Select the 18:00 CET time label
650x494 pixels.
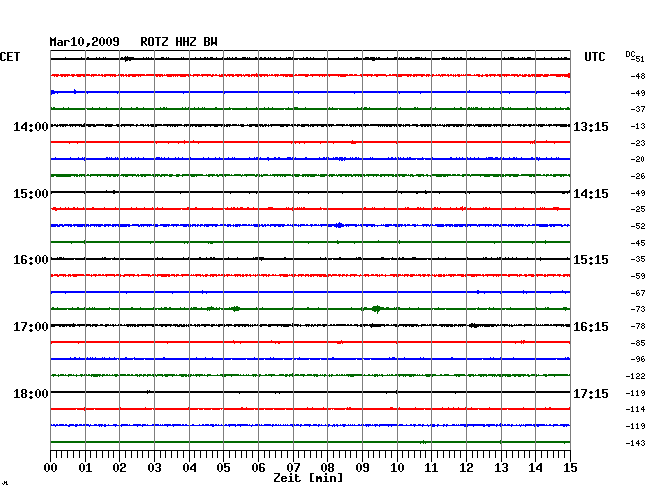[31, 393]
